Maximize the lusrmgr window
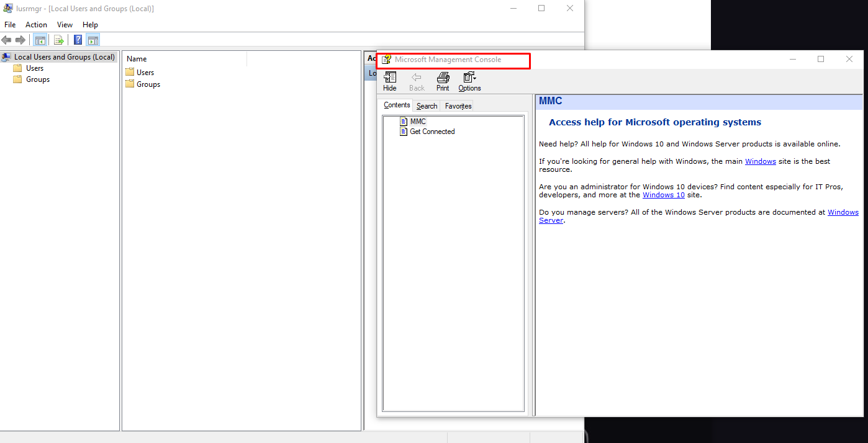This screenshot has width=868, height=443. [541, 8]
